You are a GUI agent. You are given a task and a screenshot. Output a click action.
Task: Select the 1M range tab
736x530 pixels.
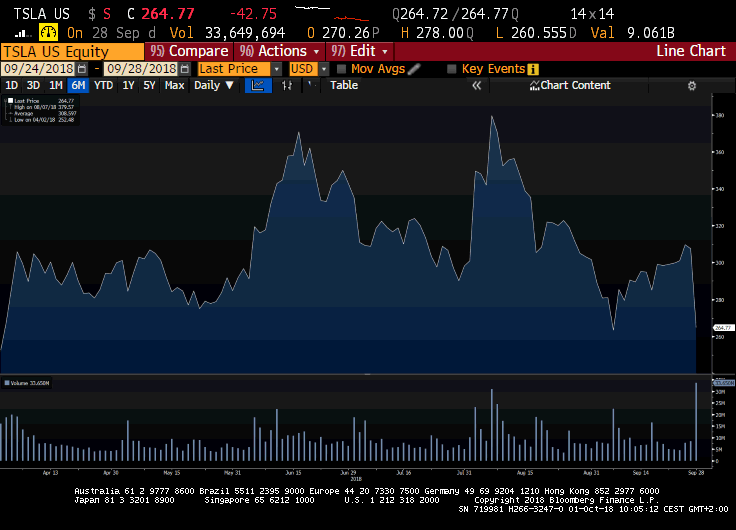(x=56, y=85)
